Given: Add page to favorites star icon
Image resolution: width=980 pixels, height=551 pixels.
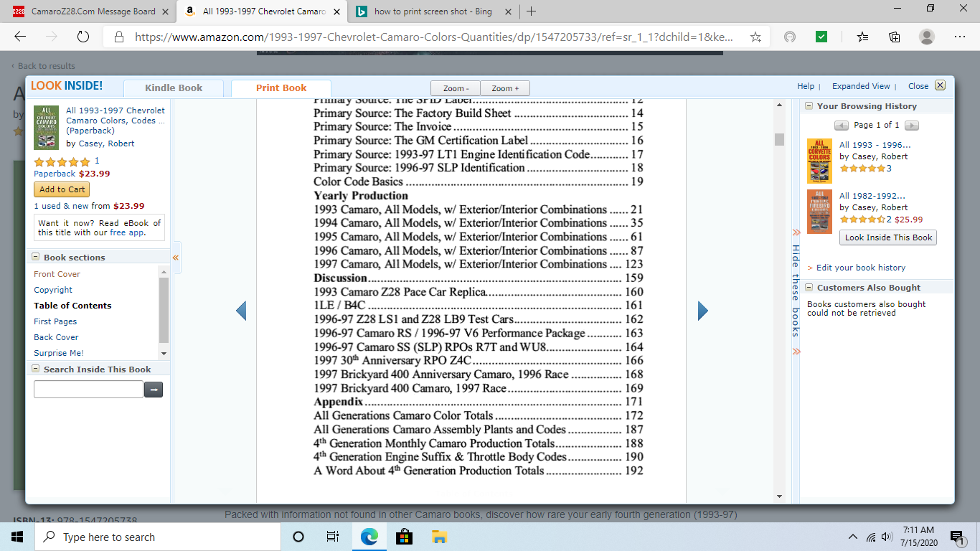Looking at the screenshot, I should (755, 37).
